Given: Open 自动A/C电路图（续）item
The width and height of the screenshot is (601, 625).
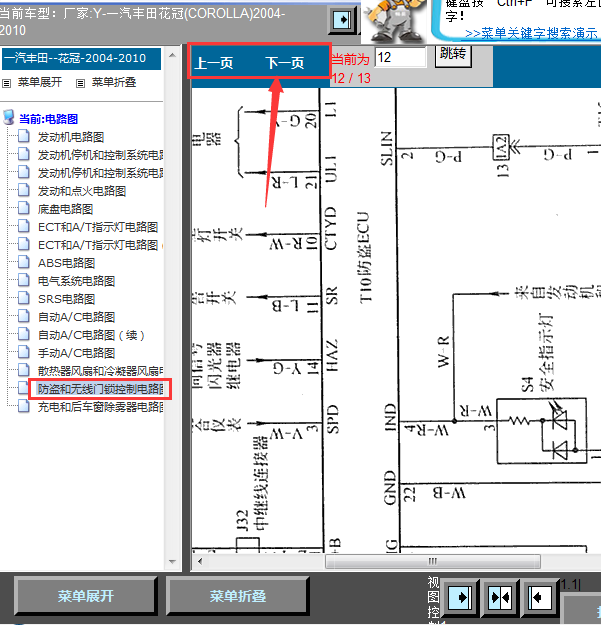Looking at the screenshot, I should (x=91, y=335).
